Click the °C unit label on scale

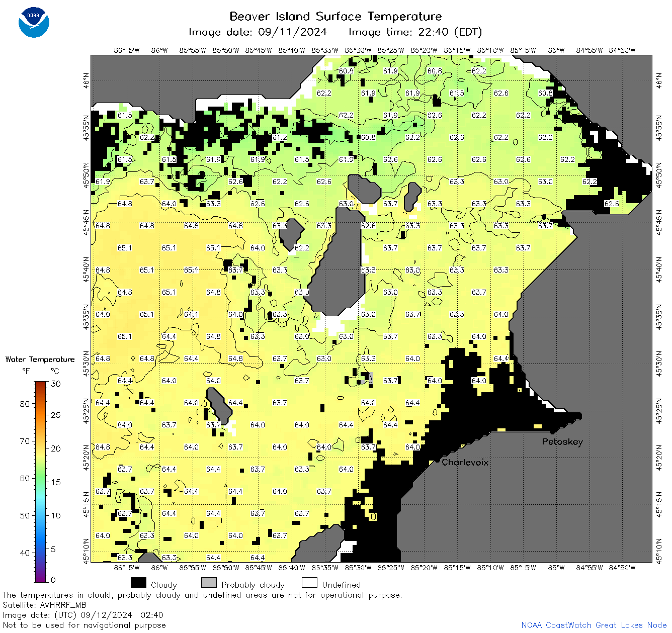tap(55, 371)
